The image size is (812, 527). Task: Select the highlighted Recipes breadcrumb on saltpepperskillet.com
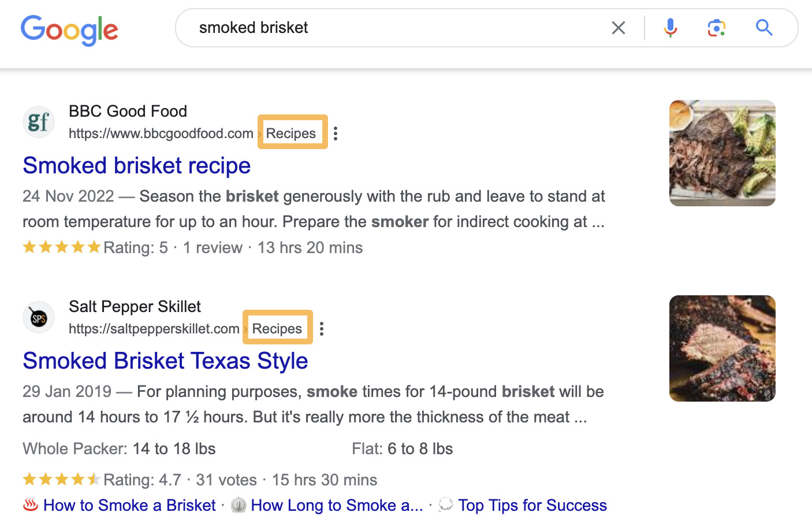(x=277, y=328)
